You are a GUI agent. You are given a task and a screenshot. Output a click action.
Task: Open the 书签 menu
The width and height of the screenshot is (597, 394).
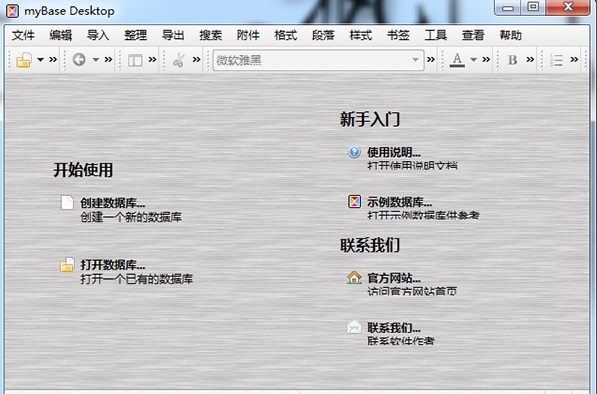[x=398, y=35]
